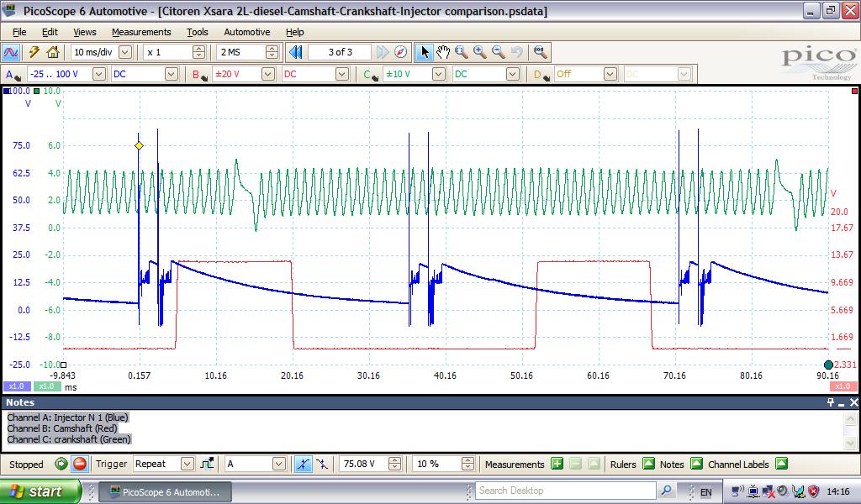This screenshot has height=504, width=861.
Task: Select falling edge trigger
Action: point(322,464)
